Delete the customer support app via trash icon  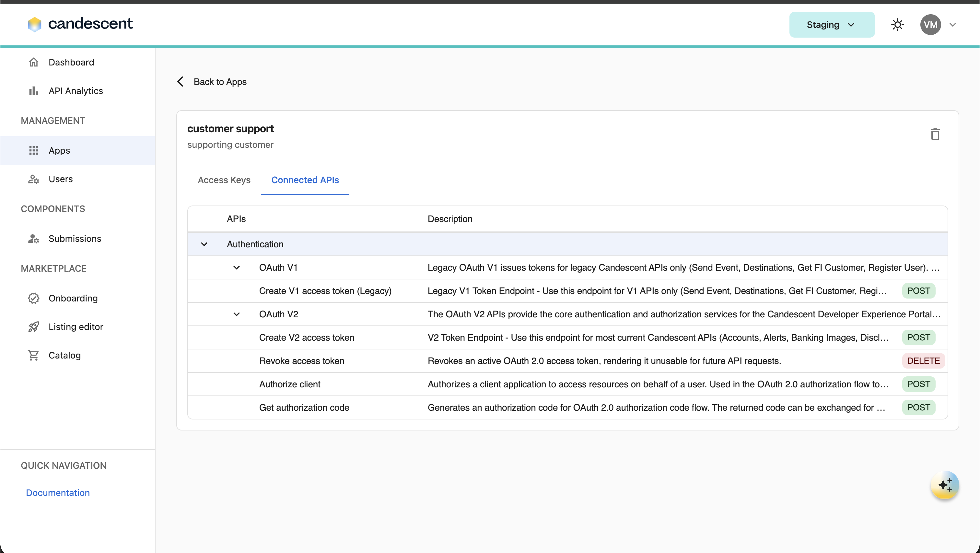tap(935, 134)
